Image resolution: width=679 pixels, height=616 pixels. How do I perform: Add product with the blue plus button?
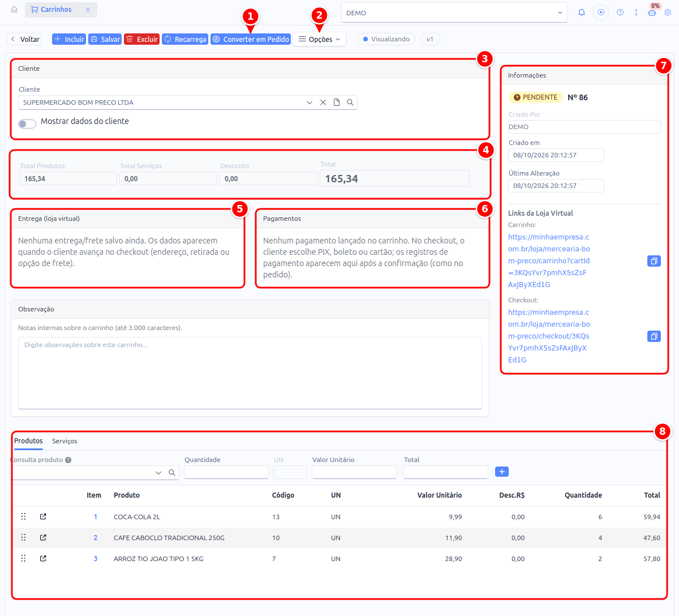click(x=502, y=472)
